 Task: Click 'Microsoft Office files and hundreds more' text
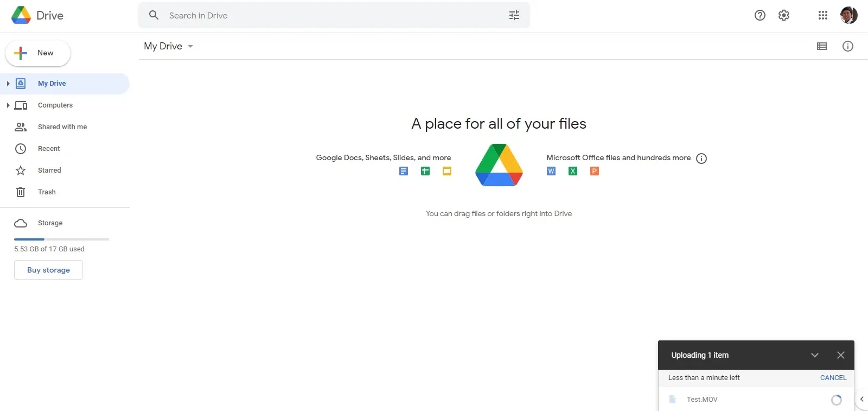(x=618, y=157)
